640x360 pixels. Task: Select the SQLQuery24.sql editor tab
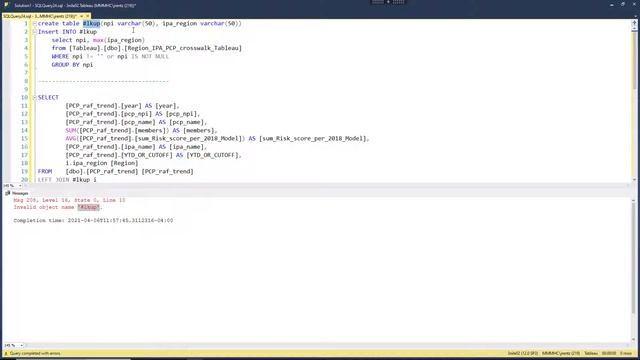(40, 16)
